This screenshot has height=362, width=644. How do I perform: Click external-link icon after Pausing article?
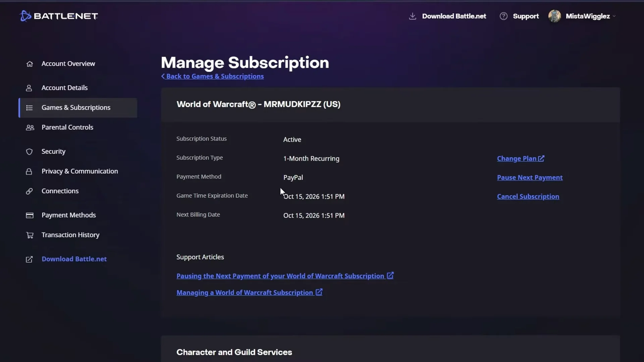click(x=390, y=275)
